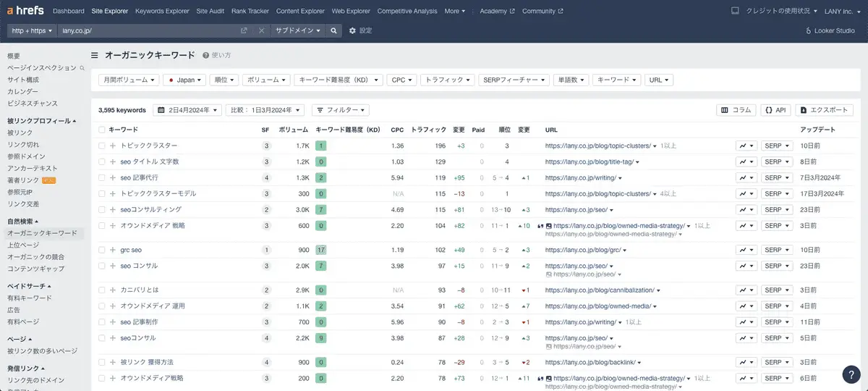
Task: Click the plus icon next to grc seo
Action: (x=113, y=250)
